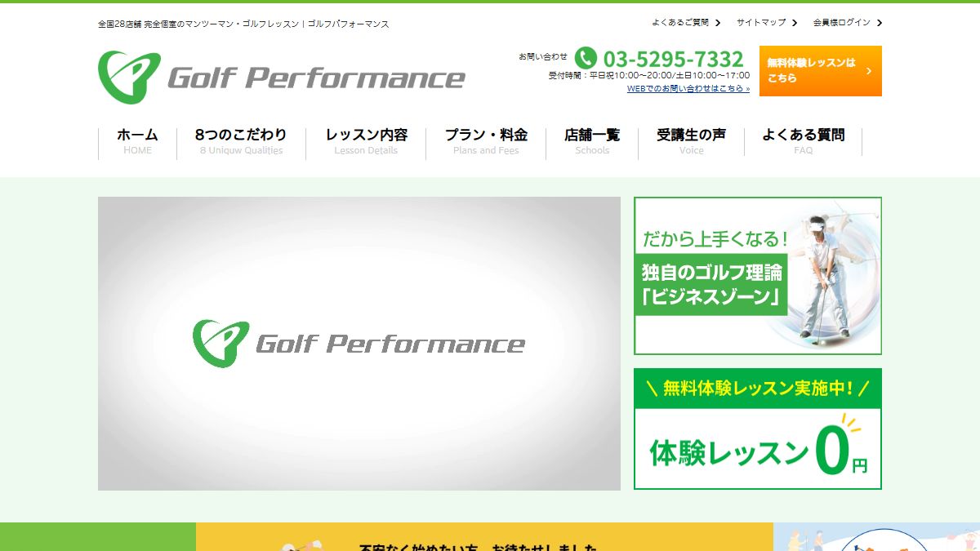Click chevron next to よくあるご質問

pyautogui.click(x=718, y=23)
